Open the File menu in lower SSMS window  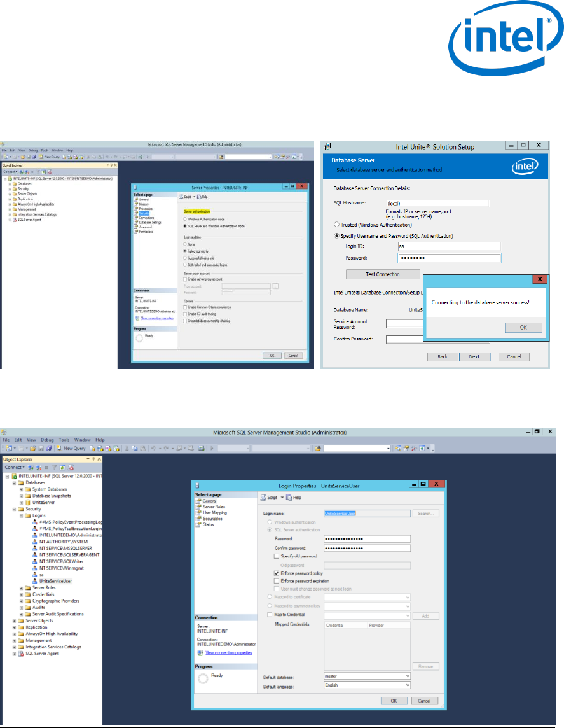click(x=6, y=440)
